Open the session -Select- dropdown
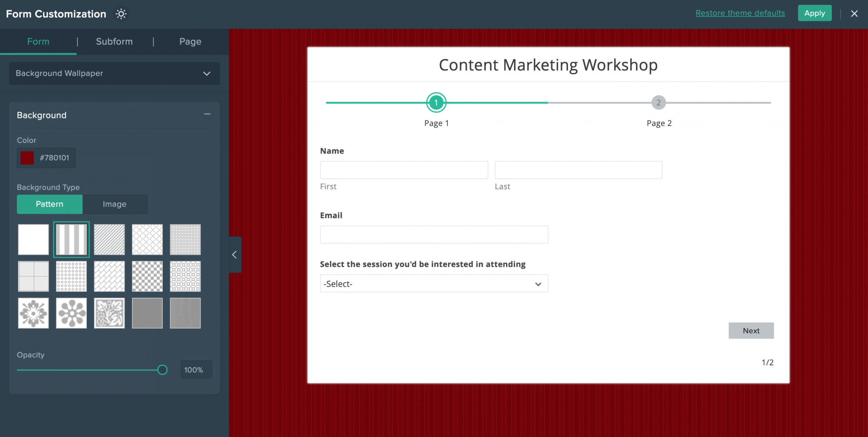868x437 pixels. 434,284
